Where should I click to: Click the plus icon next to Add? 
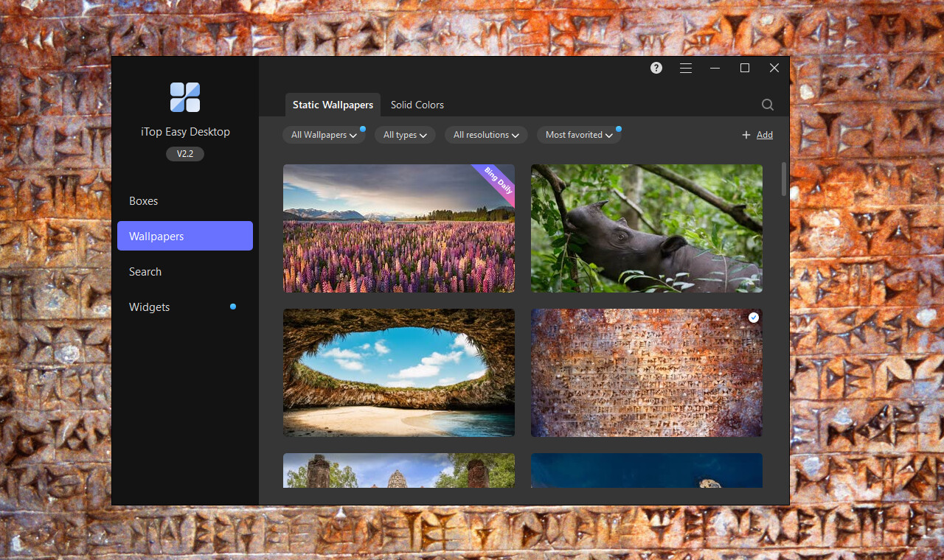pyautogui.click(x=746, y=135)
